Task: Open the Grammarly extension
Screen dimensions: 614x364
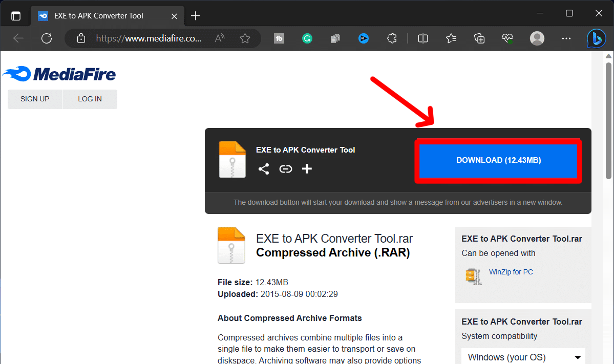Action: coord(307,38)
